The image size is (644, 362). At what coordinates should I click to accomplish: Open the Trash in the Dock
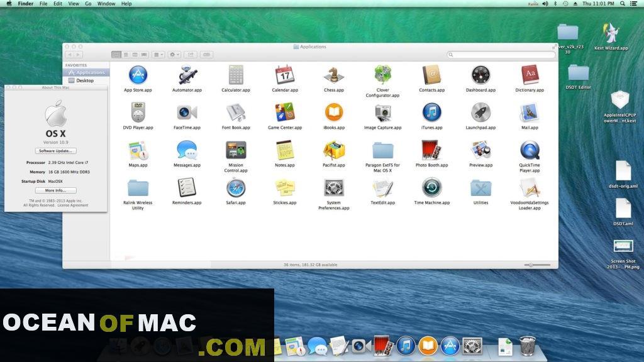[528, 346]
